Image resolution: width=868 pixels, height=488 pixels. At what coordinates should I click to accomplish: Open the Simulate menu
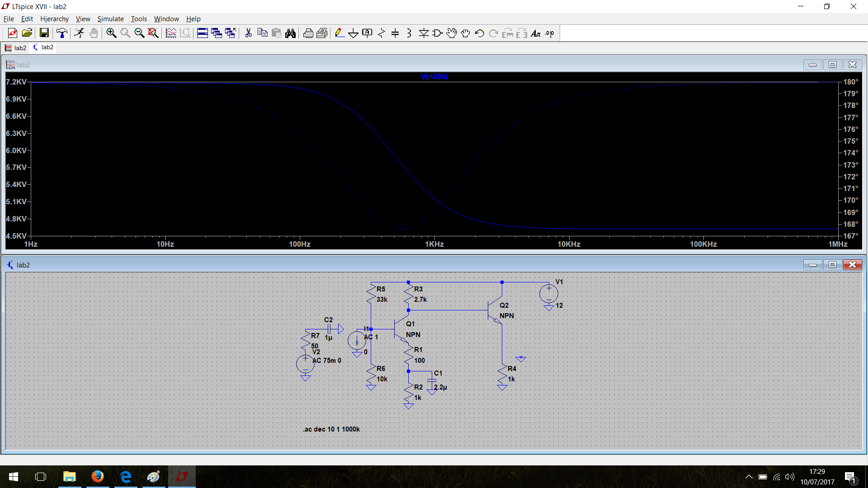pyautogui.click(x=110, y=19)
